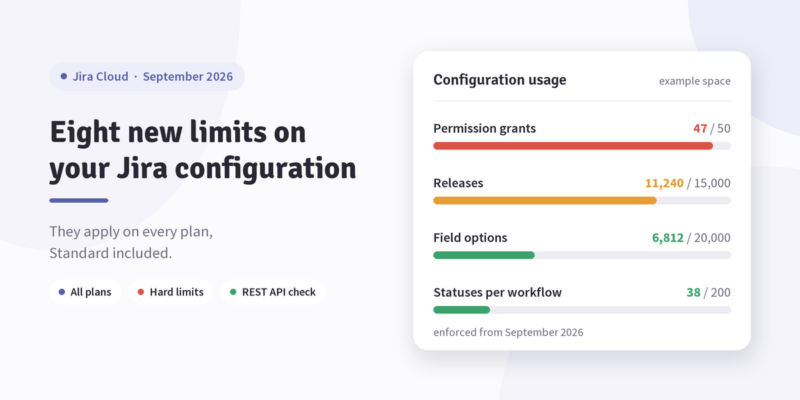Click the "Standard included." text line

pos(111,254)
